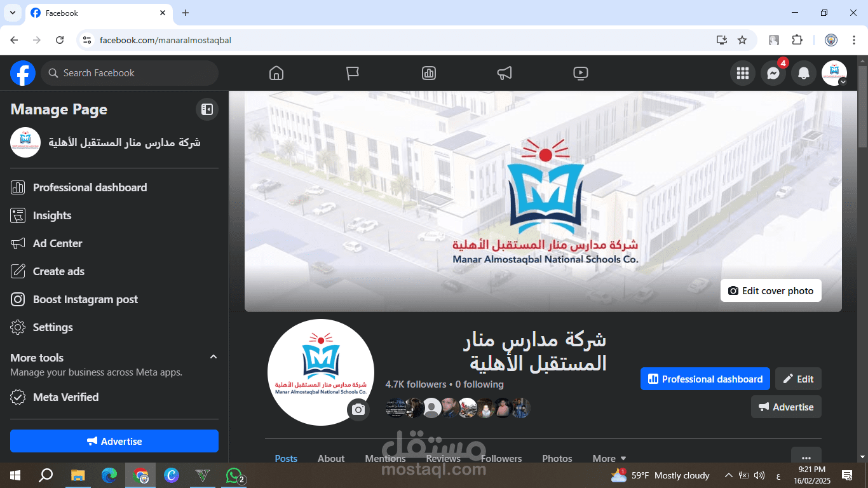This screenshot has width=868, height=488.
Task: Click the grey Advertise button on profile
Action: (x=786, y=407)
